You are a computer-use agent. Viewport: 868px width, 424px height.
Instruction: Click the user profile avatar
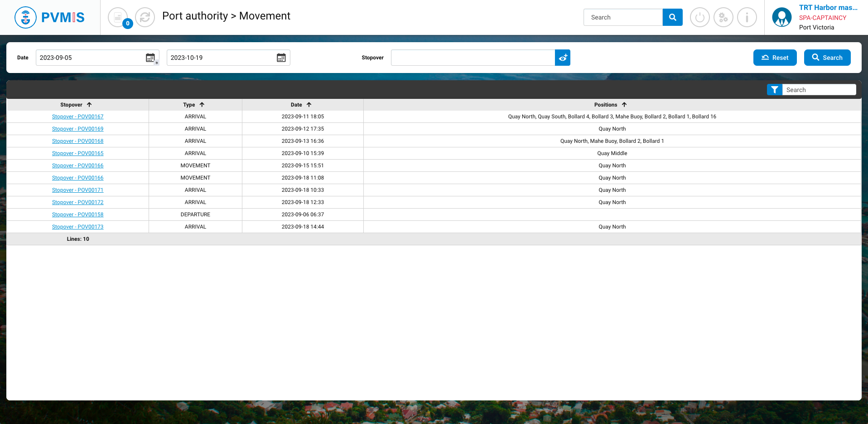[781, 18]
